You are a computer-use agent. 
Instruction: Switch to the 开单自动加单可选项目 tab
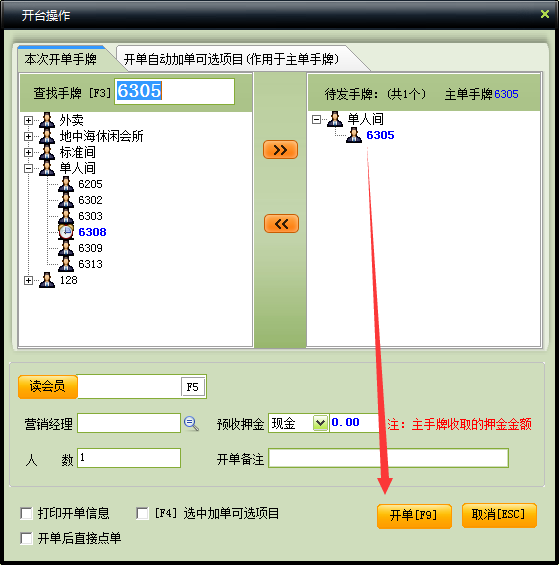click(x=231, y=59)
